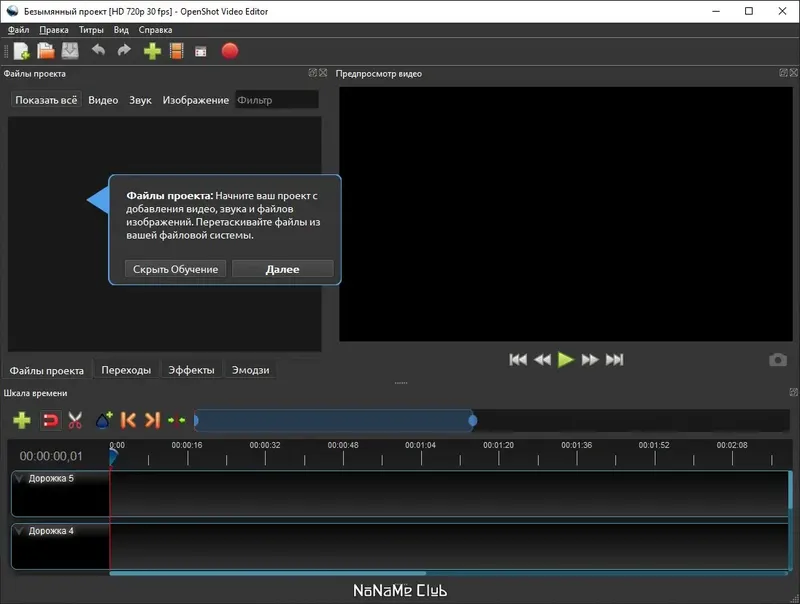Close the Предпросмотр видео panel
This screenshot has height=604, width=800.
tap(794, 73)
